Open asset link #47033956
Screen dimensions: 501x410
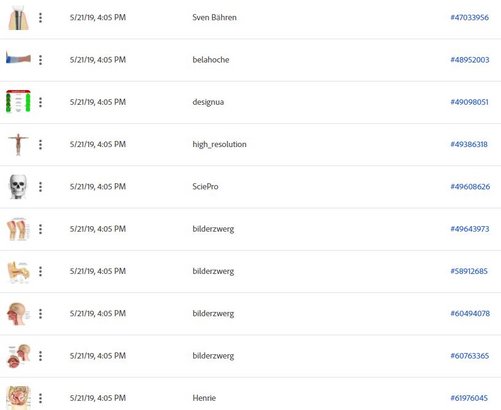469,17
